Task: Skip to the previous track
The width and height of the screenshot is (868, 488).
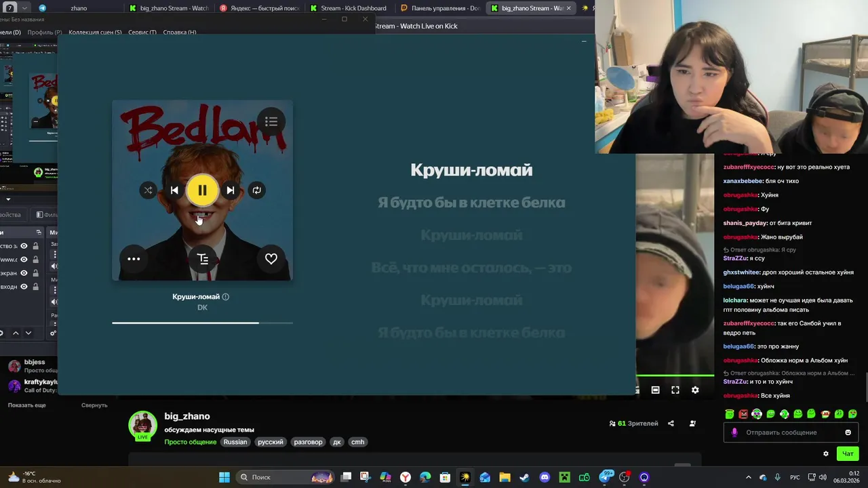Action: tap(174, 190)
